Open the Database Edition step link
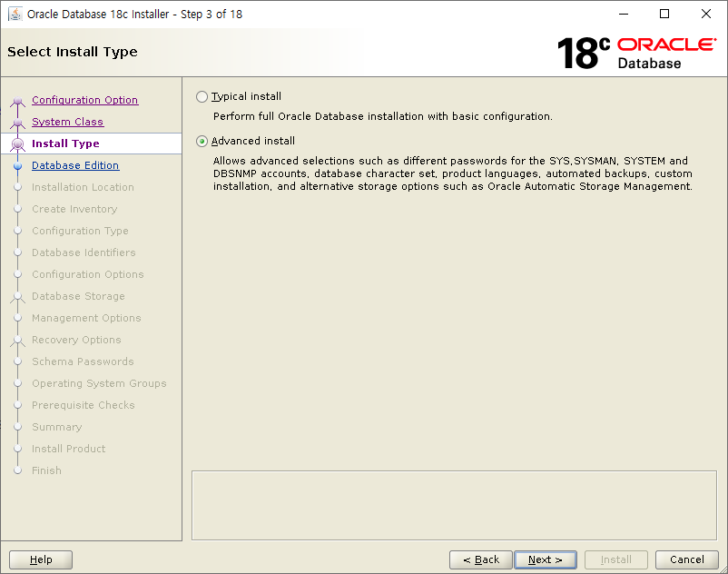Image resolution: width=728 pixels, height=574 pixels. pyautogui.click(x=75, y=165)
